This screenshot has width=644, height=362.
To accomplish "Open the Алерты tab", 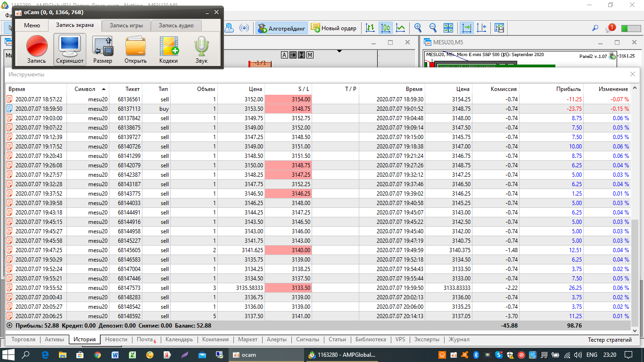I will pyautogui.click(x=277, y=339).
